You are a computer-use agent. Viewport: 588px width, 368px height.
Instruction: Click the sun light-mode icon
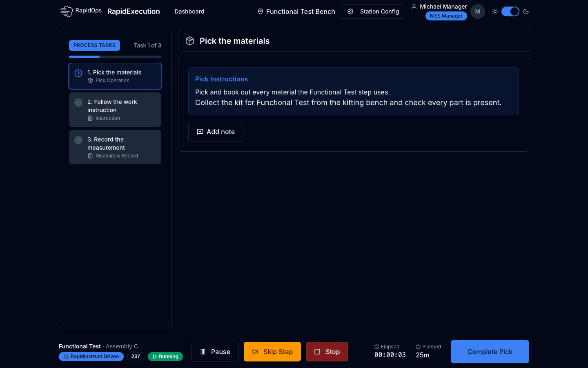click(x=495, y=11)
